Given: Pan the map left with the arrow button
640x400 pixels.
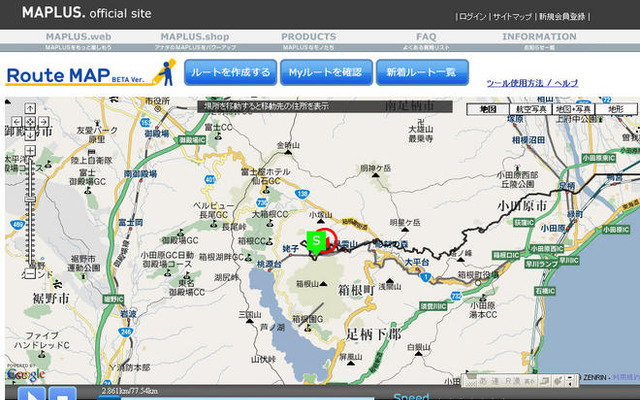Looking at the screenshot, I should point(17,122).
